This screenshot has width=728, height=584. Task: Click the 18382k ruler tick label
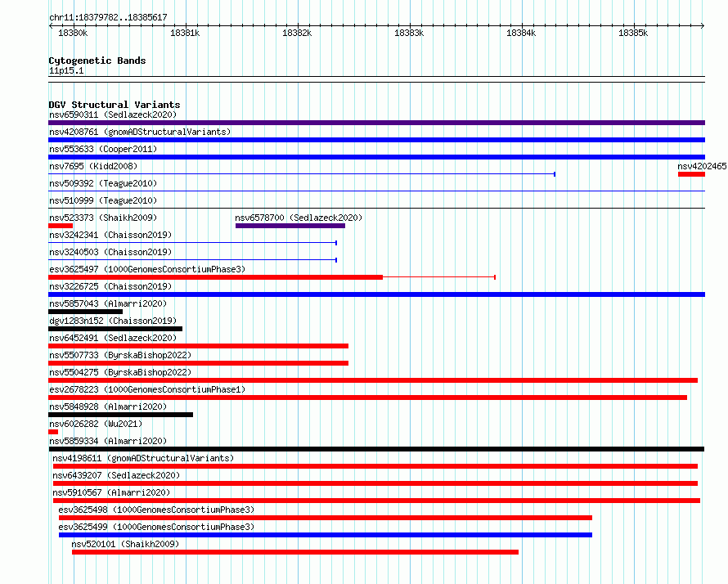(x=297, y=33)
